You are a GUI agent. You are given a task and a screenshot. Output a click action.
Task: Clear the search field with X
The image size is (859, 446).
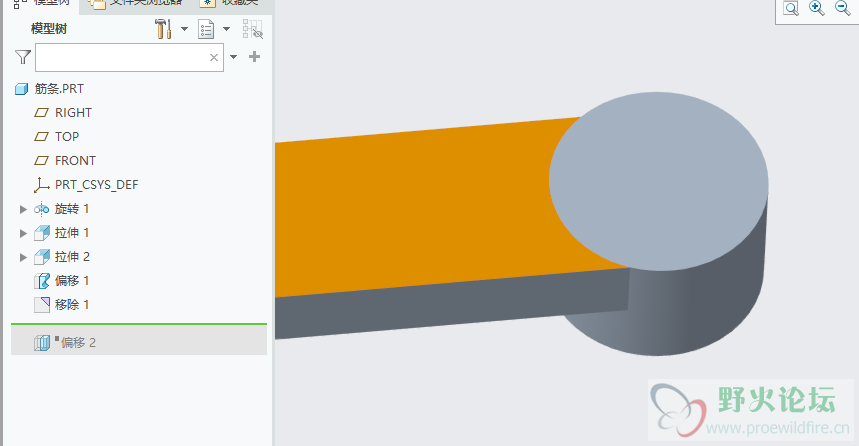pos(214,58)
